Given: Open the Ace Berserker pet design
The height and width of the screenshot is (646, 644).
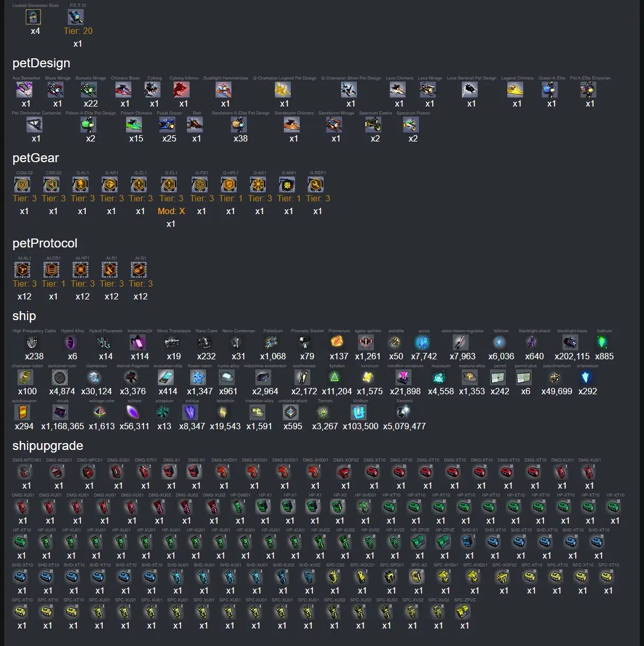Looking at the screenshot, I should (24, 90).
